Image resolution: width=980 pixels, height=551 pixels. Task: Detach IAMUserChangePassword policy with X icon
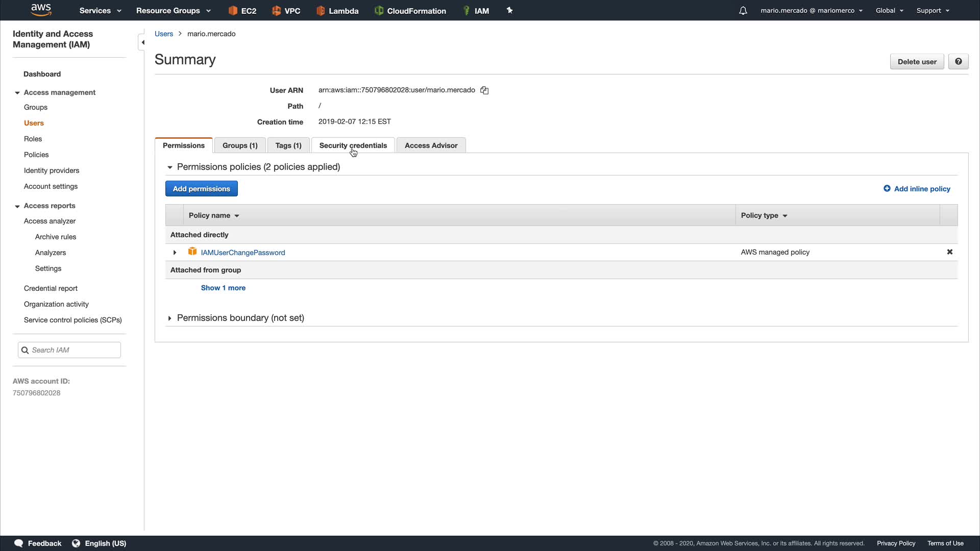[949, 252]
